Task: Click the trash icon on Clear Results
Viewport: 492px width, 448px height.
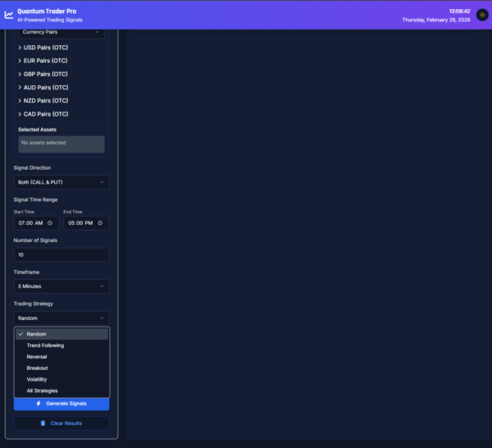Action: 43,423
